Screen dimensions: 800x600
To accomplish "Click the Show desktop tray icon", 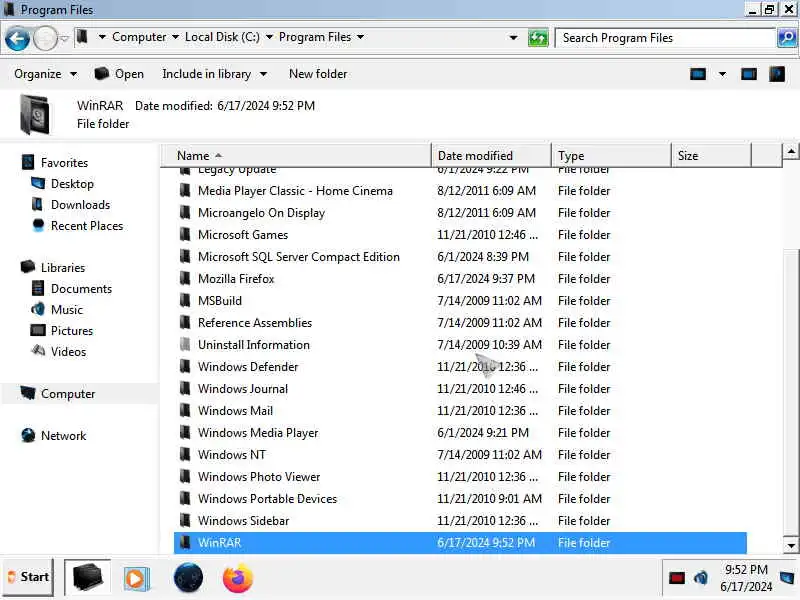I will pos(787,578).
